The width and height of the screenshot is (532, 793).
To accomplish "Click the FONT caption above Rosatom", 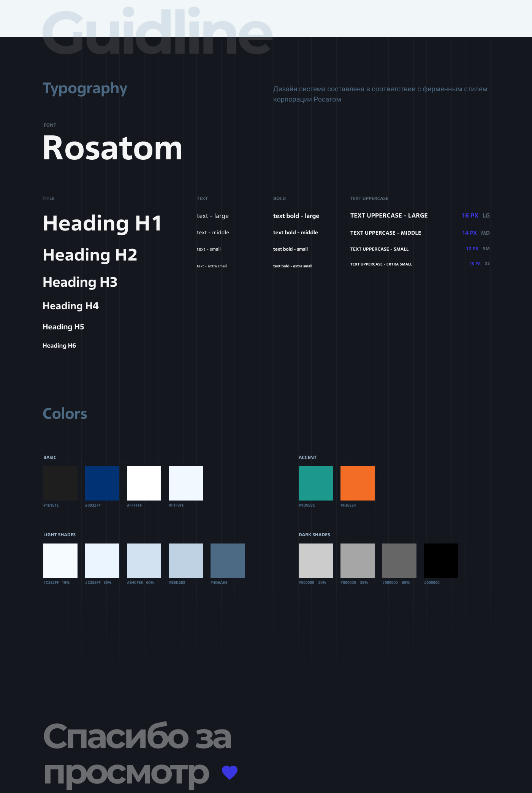I will pos(50,125).
